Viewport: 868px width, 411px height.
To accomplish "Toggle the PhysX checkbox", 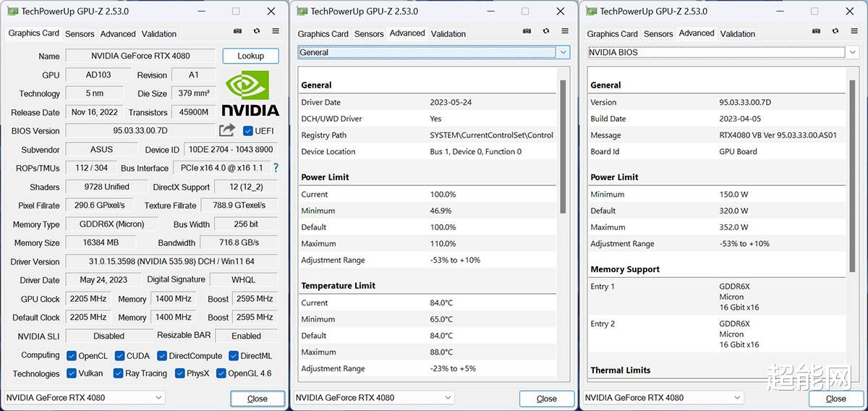I will 179,373.
